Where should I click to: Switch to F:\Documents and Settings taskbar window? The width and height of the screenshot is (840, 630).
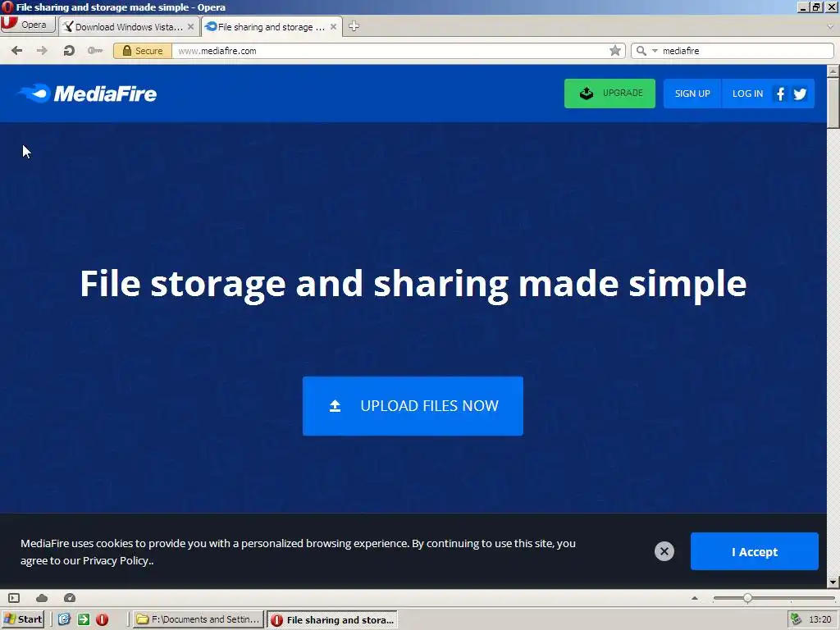coord(199,619)
